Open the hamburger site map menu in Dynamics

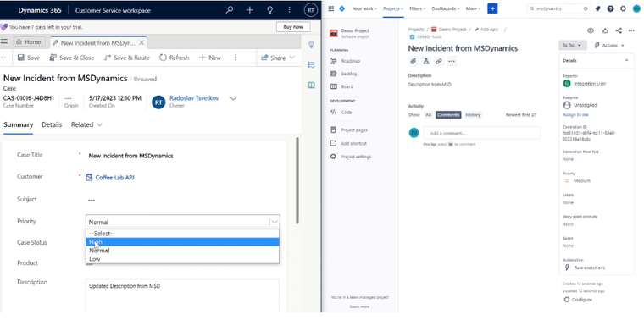click(4, 41)
